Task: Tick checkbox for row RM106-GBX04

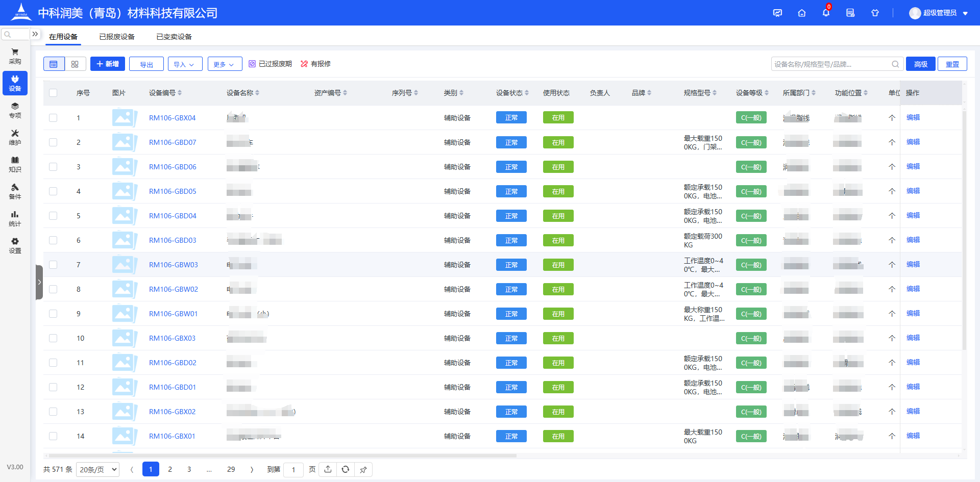Action: 53,118
